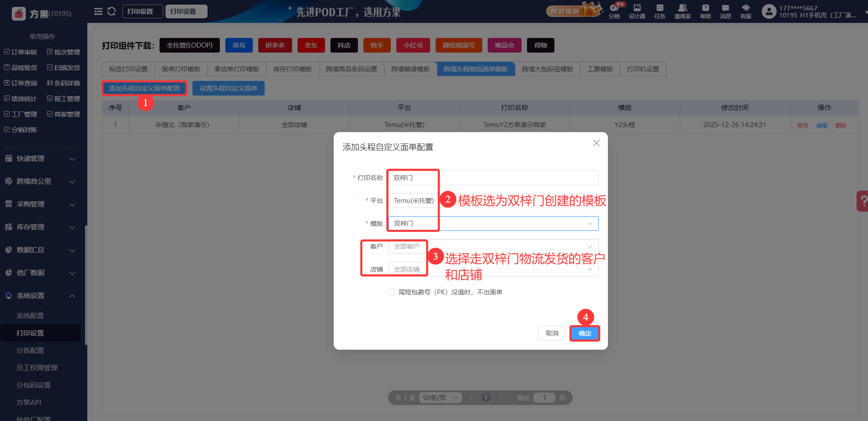Image resolution: width=868 pixels, height=421 pixels.
Task: Collapse the sidebar with the hamburger icon
Action: 98,11
